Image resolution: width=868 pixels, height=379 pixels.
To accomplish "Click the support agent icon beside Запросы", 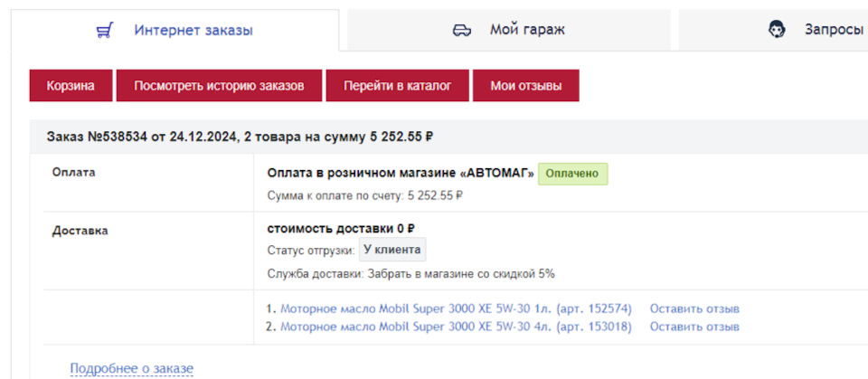I will 777,30.
